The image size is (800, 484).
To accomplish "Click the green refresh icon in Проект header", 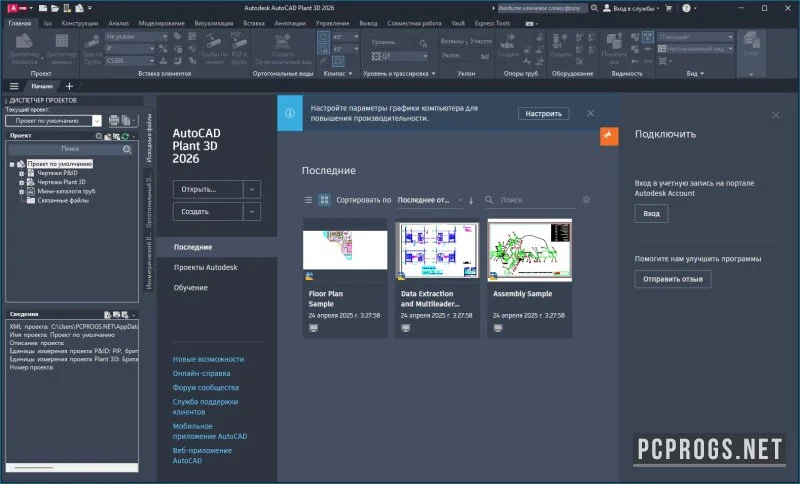I will (x=125, y=136).
